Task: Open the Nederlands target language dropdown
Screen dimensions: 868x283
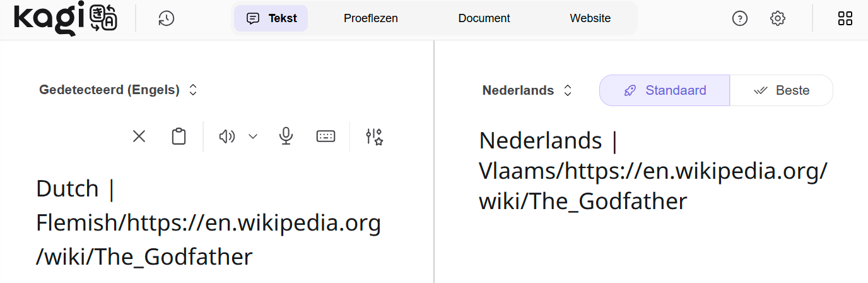Action: [527, 90]
